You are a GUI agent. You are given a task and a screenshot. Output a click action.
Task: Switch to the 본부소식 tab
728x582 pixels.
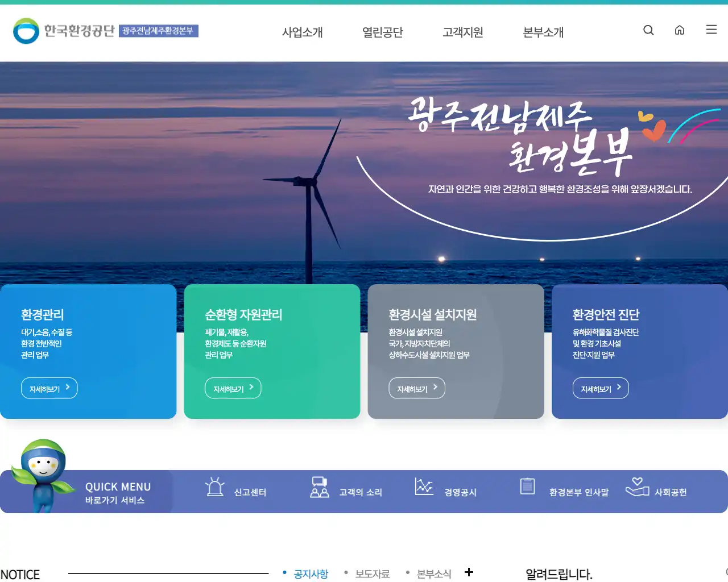[x=434, y=573]
